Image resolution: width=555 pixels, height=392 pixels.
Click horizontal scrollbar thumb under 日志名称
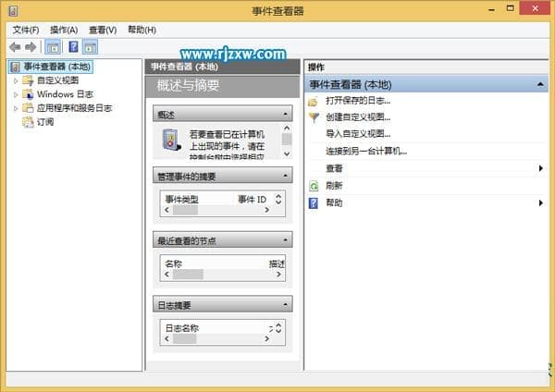184,339
